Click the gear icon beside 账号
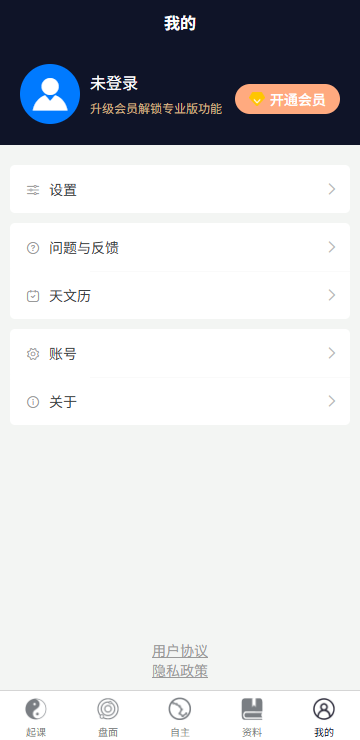The image size is (360, 740). [x=33, y=354]
